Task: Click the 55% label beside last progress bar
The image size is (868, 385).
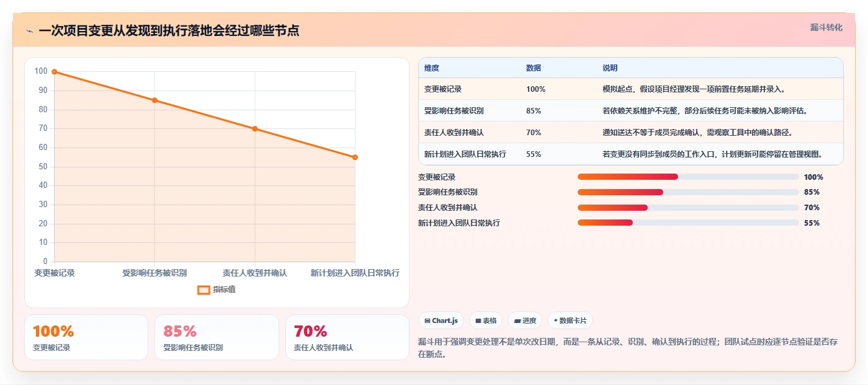Action: coord(812,223)
